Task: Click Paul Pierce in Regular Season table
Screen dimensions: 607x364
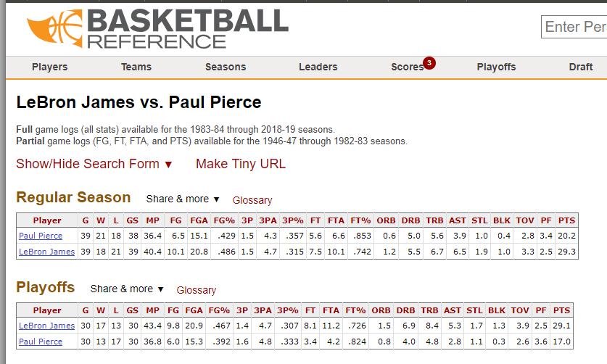Action: (41, 236)
